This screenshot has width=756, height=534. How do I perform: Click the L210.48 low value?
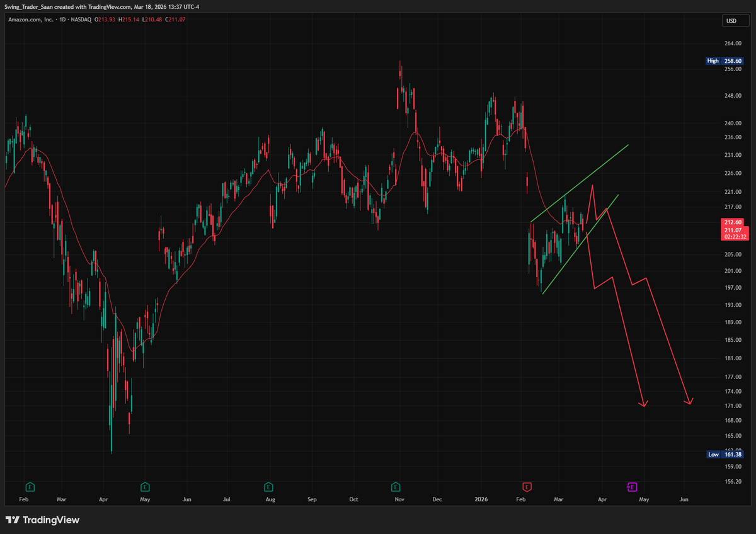(x=152, y=20)
